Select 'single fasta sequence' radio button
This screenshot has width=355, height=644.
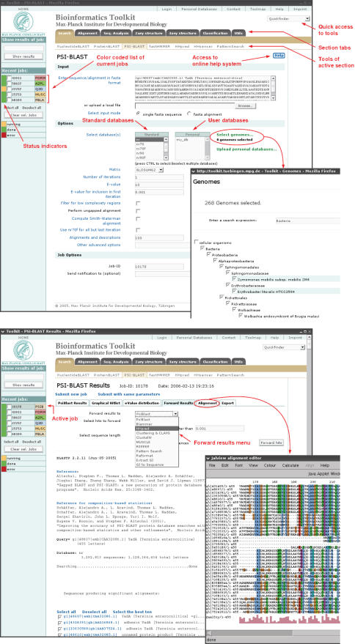point(138,114)
